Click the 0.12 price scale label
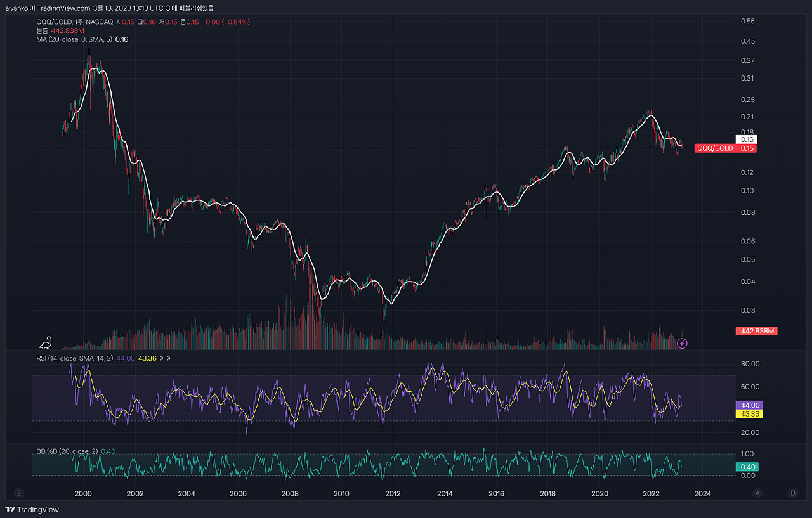 coord(747,172)
